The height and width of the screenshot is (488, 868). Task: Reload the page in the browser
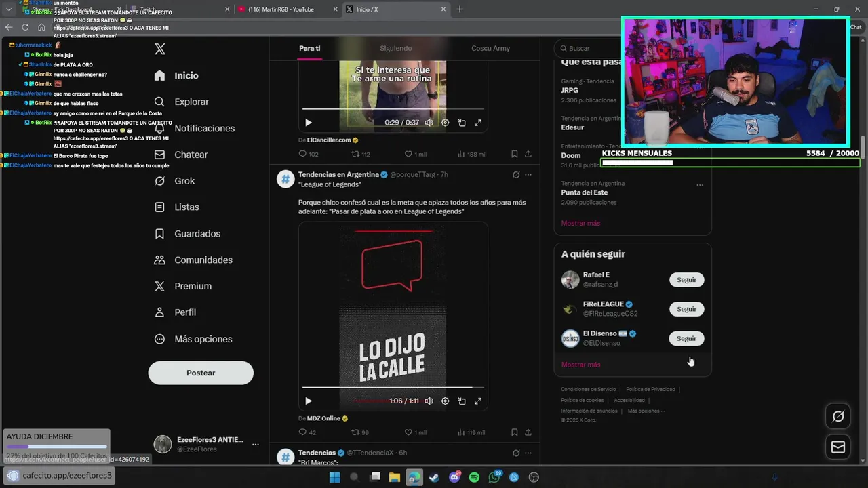pos(25,27)
